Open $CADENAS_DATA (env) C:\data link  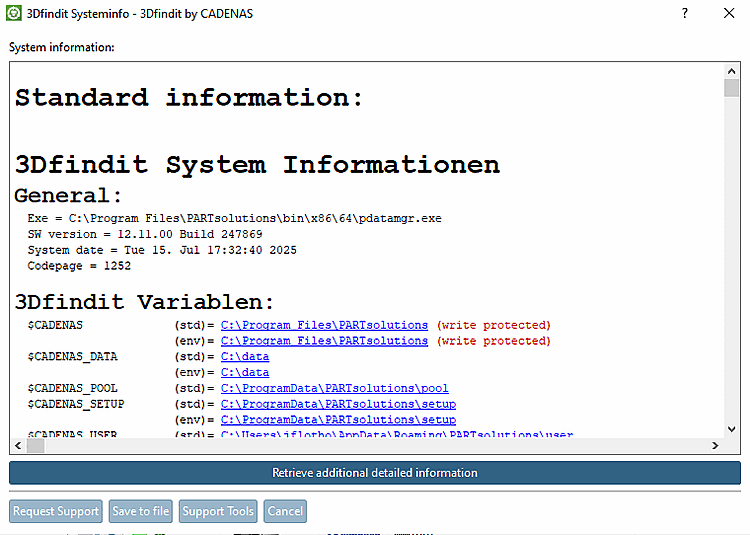coord(245,372)
